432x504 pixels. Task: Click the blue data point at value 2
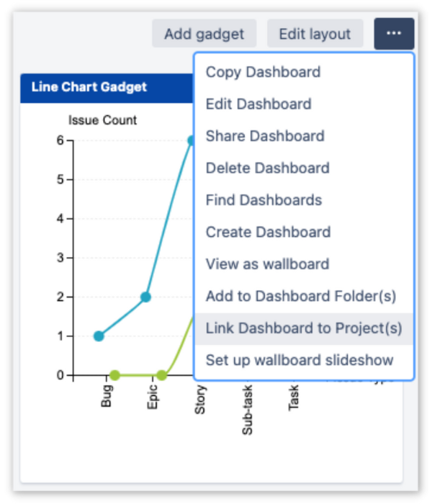(145, 297)
